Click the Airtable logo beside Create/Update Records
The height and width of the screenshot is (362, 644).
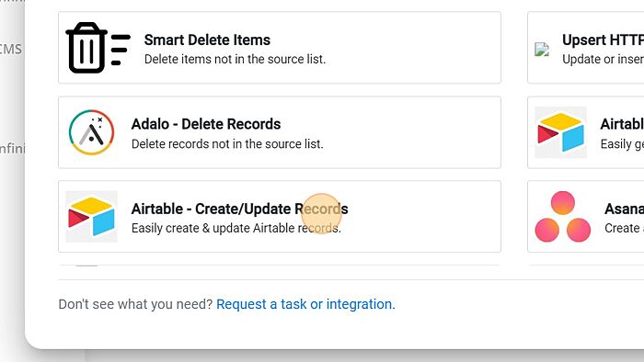91,217
